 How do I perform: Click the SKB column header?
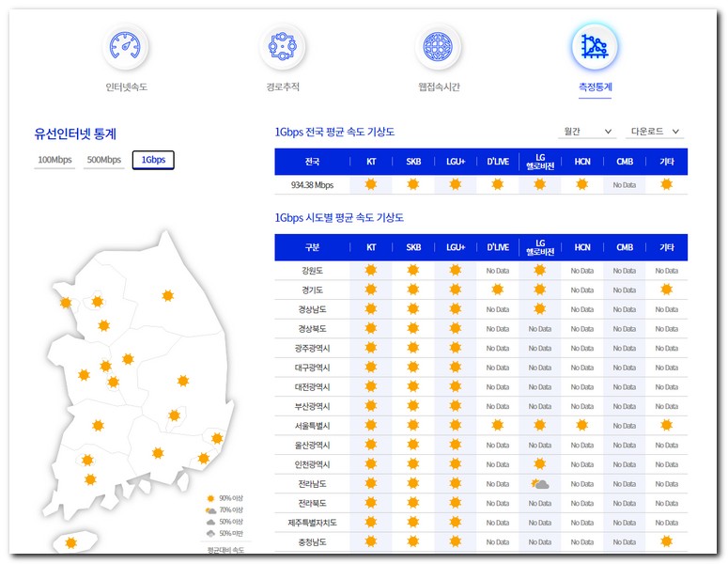[x=413, y=247]
